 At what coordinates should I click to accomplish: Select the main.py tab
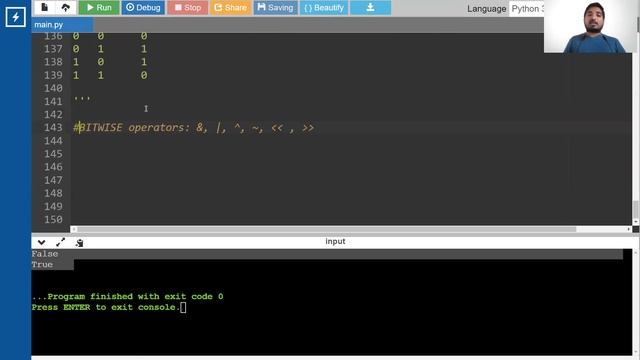click(62, 24)
